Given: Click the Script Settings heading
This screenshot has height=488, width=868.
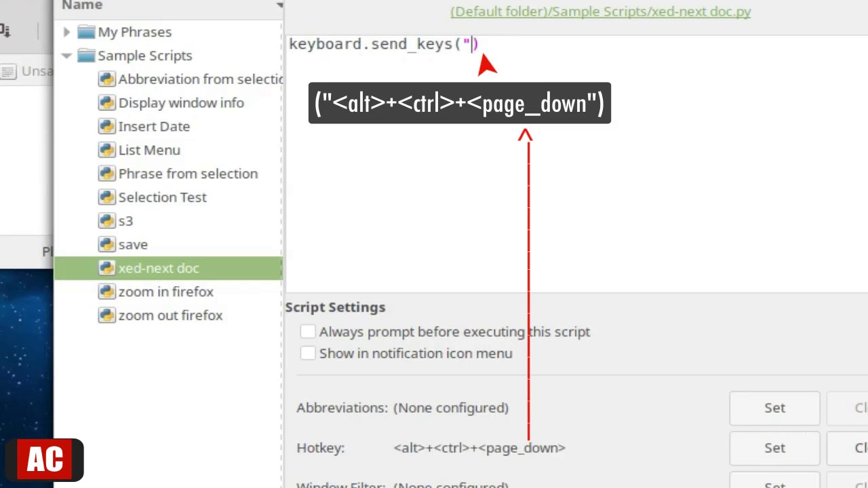Looking at the screenshot, I should [335, 307].
